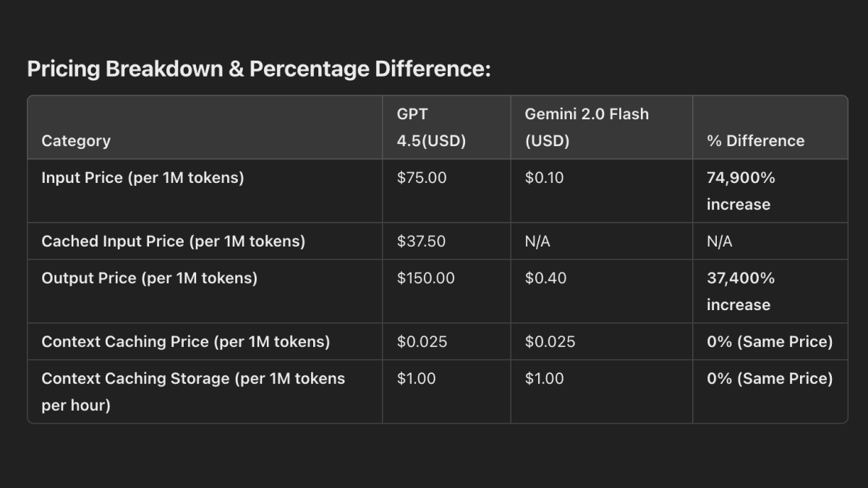Screen dimensions: 868x488
Task: Click the Context Caching Price row label
Action: (185, 342)
